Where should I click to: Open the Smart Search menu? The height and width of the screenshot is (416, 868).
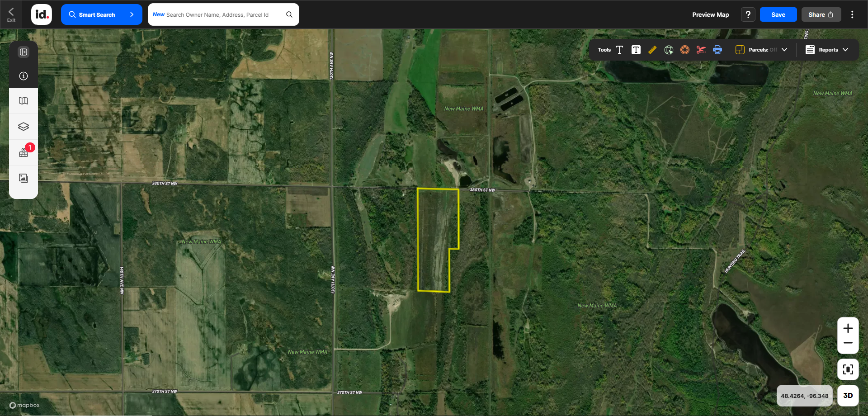click(x=101, y=14)
